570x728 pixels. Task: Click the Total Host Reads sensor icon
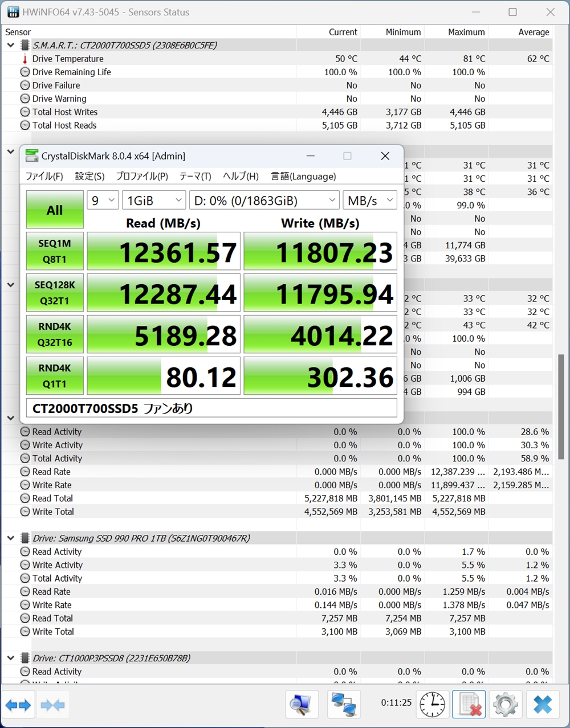[25, 125]
